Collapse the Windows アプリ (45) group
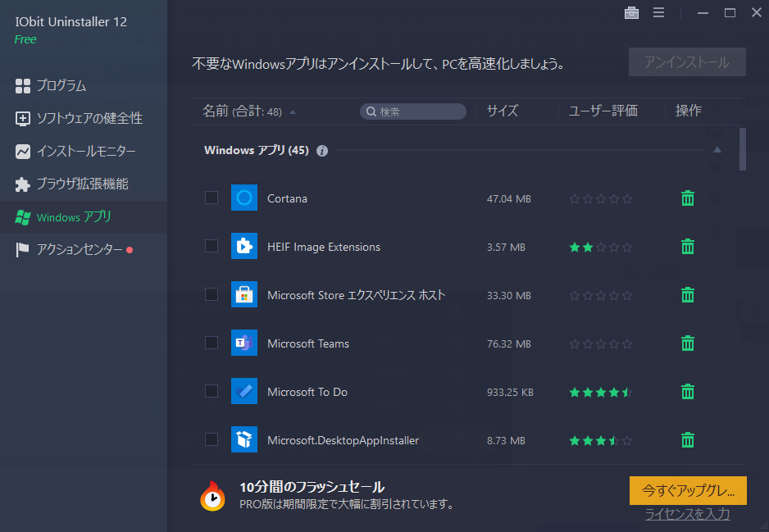769x532 pixels. [717, 150]
